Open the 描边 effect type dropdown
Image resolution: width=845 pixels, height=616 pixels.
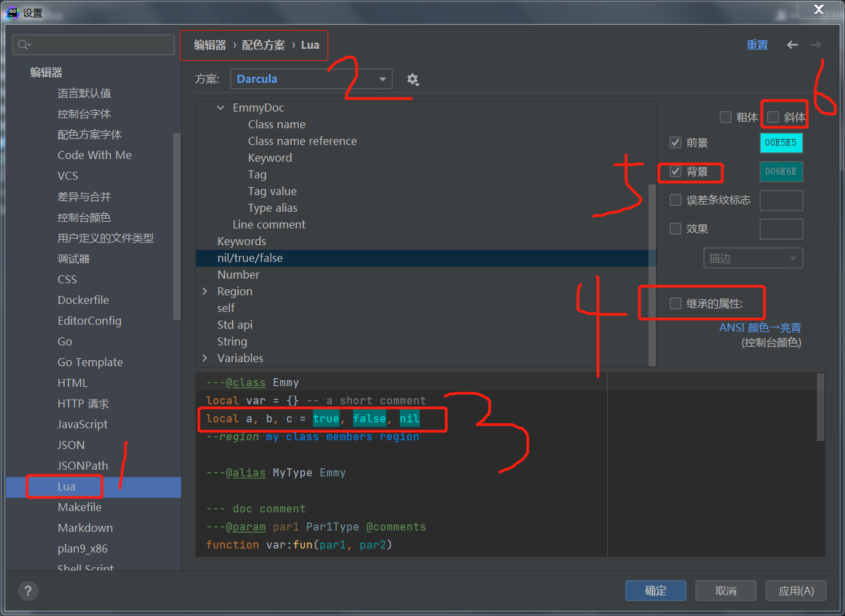753,258
